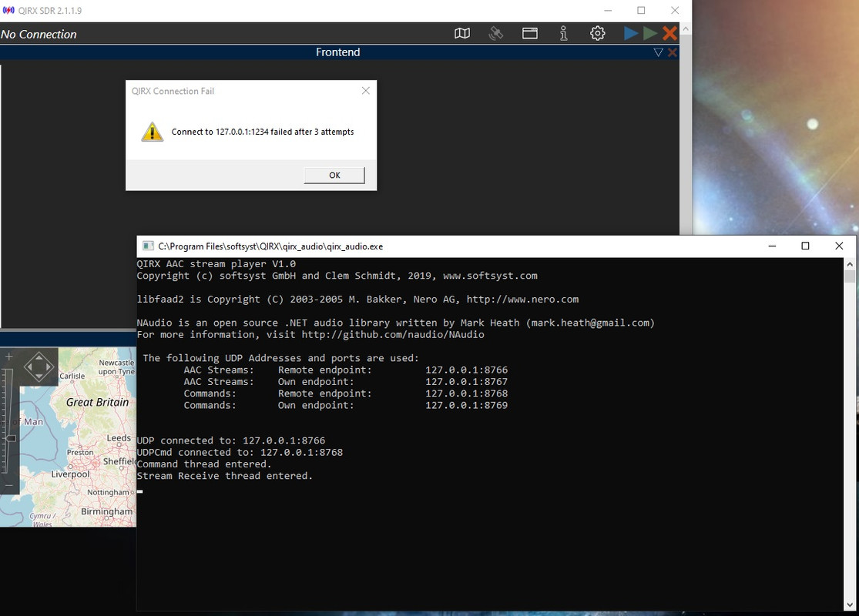Close the QIRX Connection Fail dialog
This screenshot has height=616, width=859.
tap(365, 91)
